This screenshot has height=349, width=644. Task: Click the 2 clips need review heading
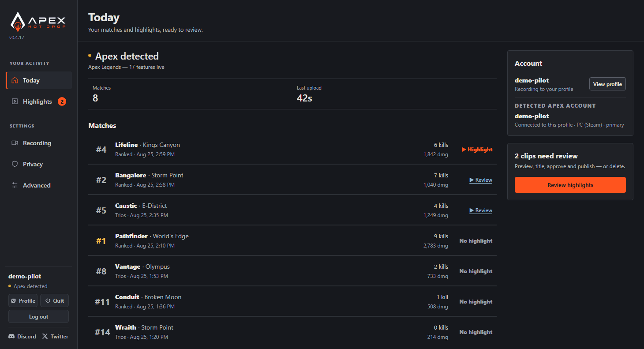pos(546,156)
